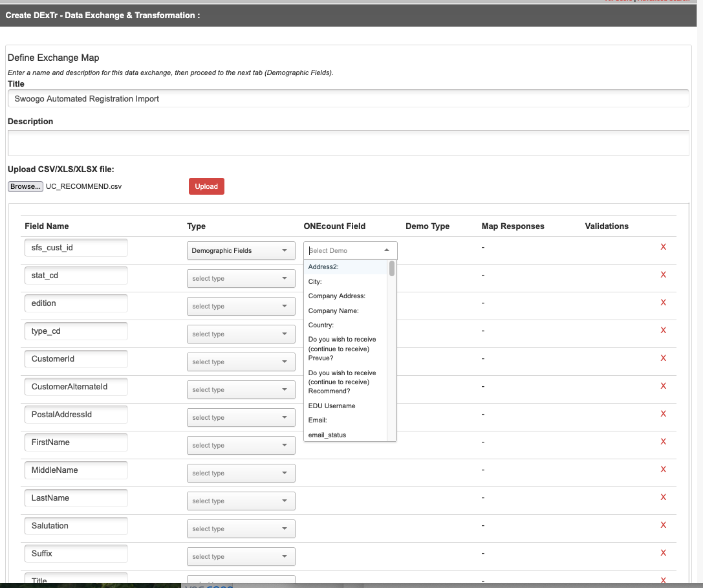Click into the Description text box

(348, 143)
